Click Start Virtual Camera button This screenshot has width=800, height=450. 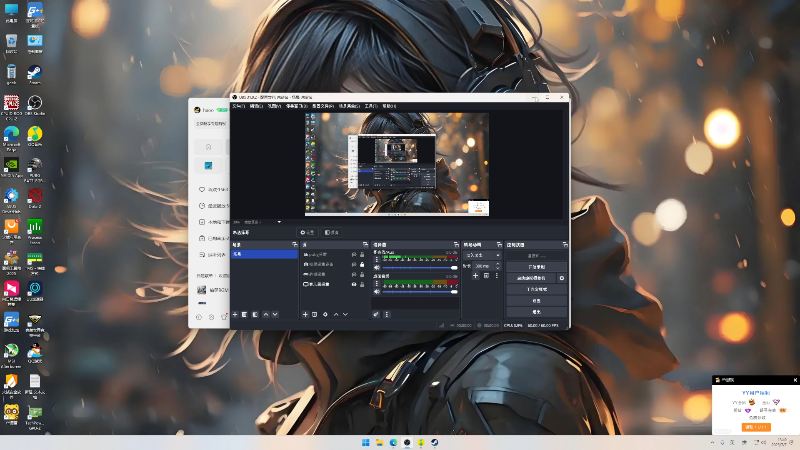click(531, 278)
